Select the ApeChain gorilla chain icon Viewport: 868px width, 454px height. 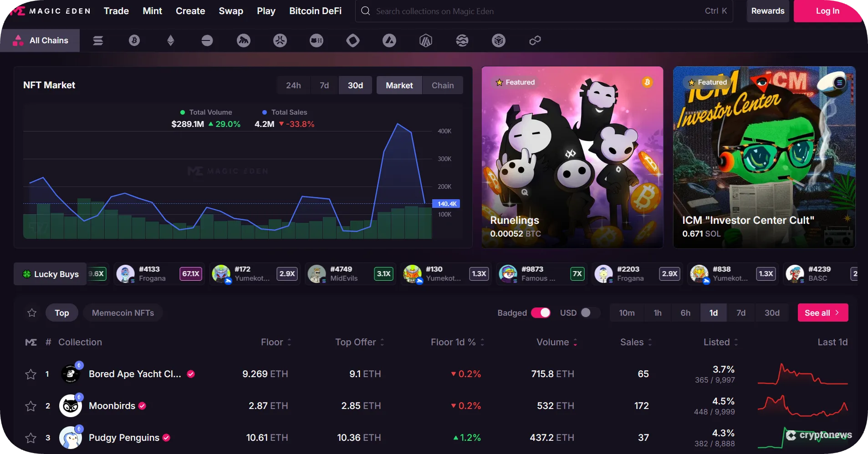[x=244, y=40]
